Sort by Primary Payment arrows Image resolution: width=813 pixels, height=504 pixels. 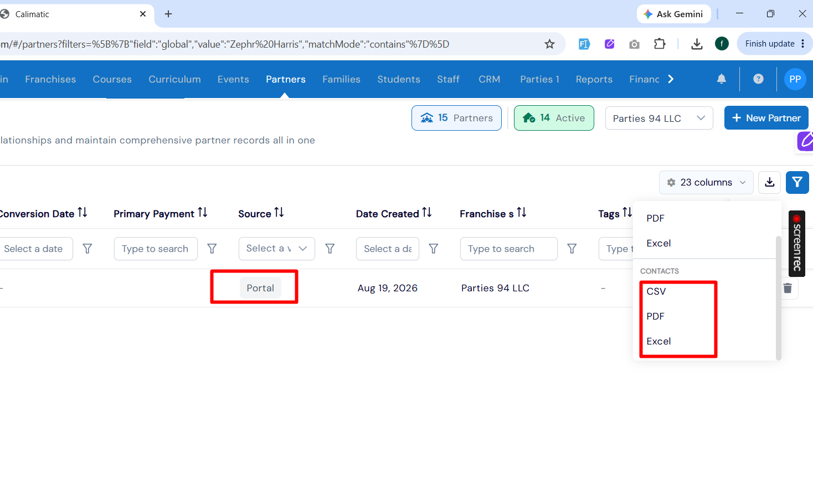203,213
